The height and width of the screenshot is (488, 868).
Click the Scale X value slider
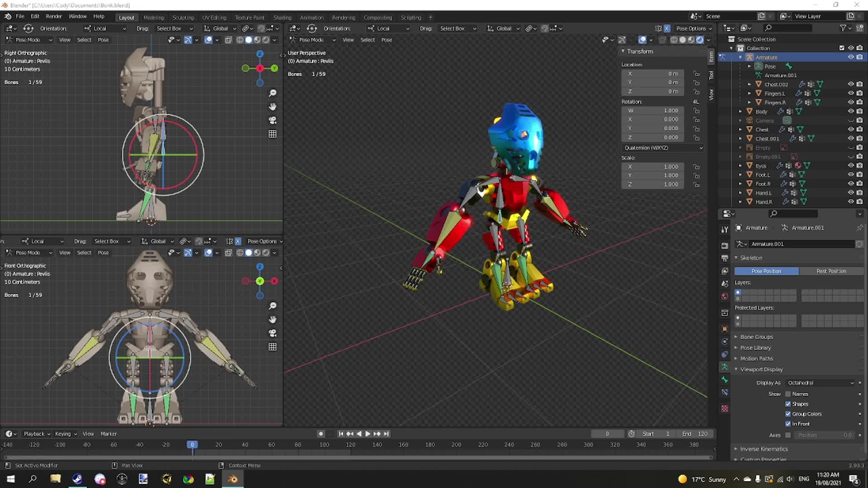tap(652, 166)
